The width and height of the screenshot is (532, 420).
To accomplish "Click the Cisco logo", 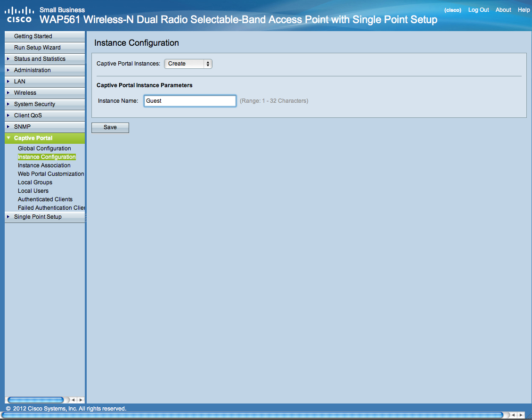I will pos(19,15).
